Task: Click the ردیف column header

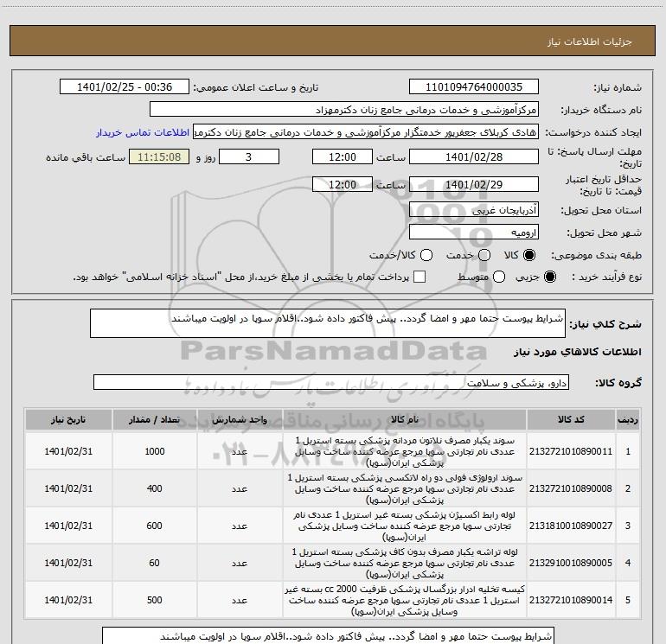Action: 628,420
